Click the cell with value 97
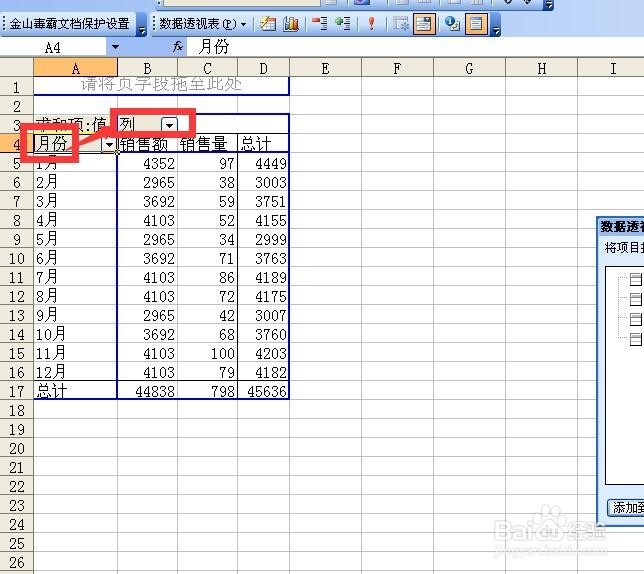Viewport: 644px width, 574px height. point(207,163)
